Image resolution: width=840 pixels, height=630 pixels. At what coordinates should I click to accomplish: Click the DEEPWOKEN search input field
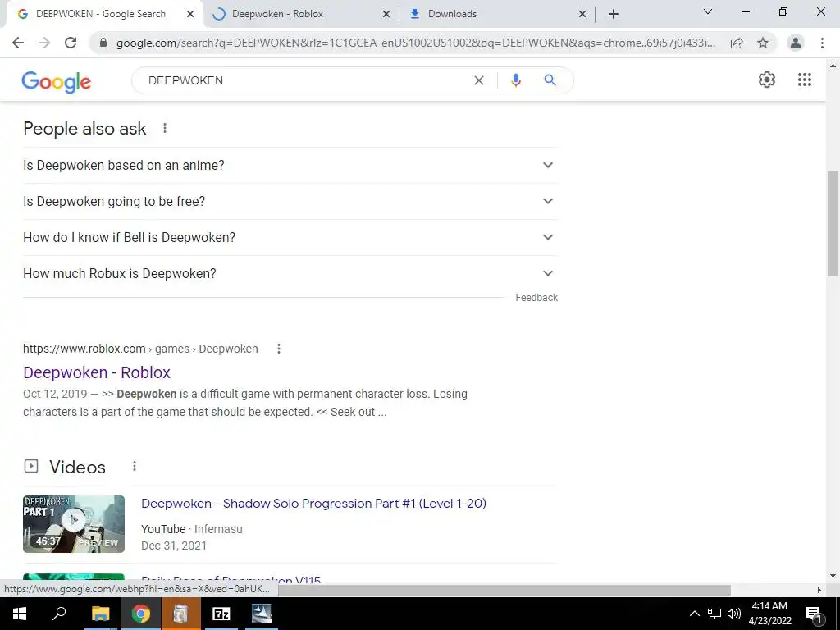tap(305, 80)
